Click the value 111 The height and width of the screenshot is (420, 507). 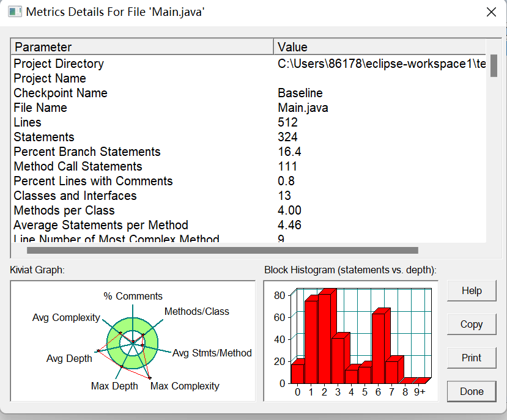coord(287,166)
